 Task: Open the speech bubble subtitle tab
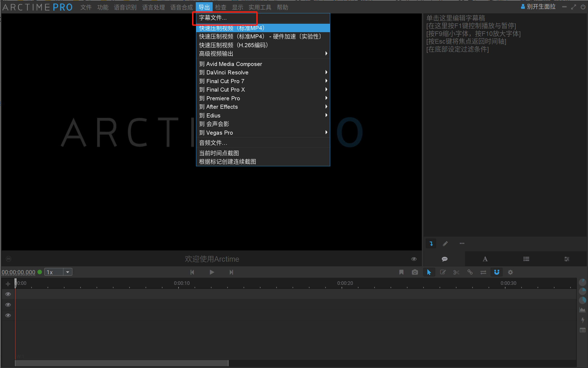[445, 259]
